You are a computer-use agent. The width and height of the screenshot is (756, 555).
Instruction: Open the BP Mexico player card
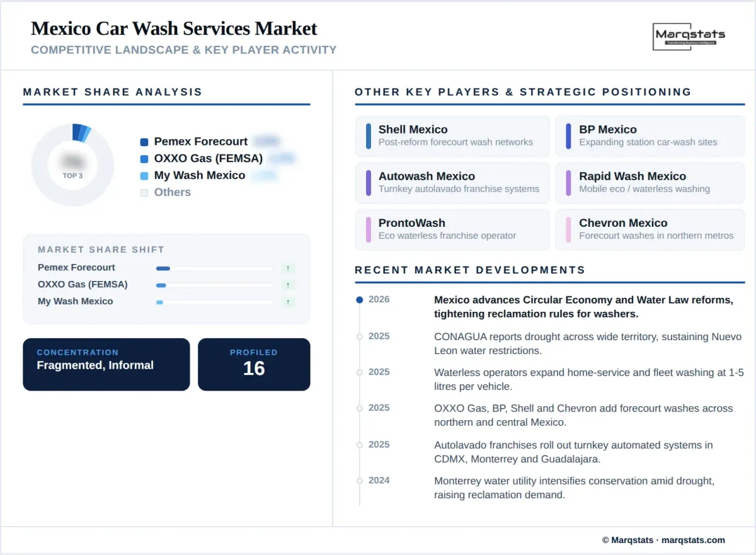pyautogui.click(x=650, y=136)
